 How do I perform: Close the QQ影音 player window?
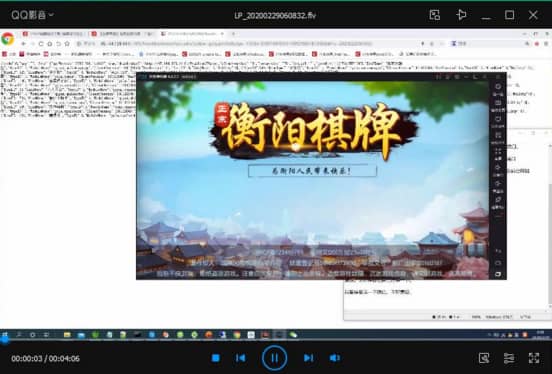click(533, 15)
